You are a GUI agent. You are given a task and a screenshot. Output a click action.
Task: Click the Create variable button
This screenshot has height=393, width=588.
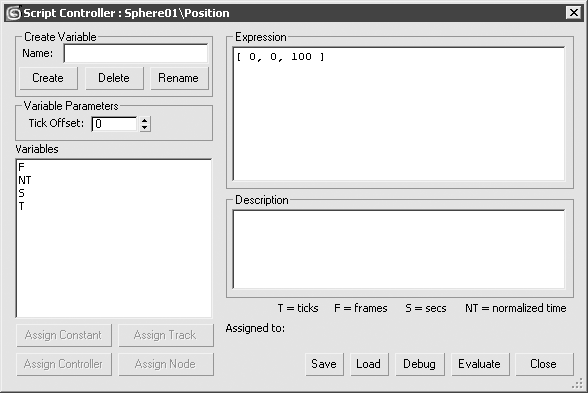point(48,78)
